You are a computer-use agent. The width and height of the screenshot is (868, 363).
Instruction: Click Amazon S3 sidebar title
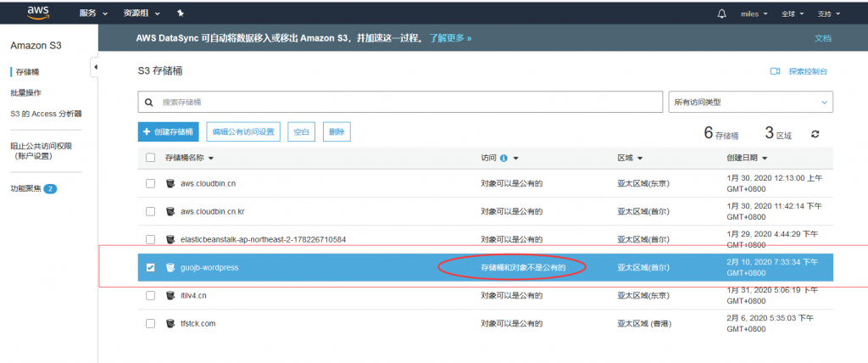click(36, 46)
